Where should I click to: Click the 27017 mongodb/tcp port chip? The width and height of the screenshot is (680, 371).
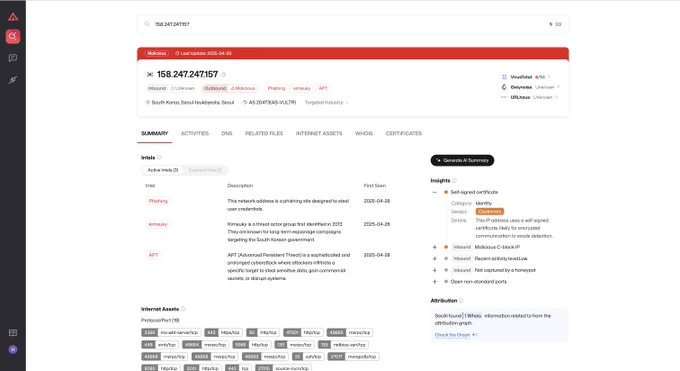[x=353, y=357]
